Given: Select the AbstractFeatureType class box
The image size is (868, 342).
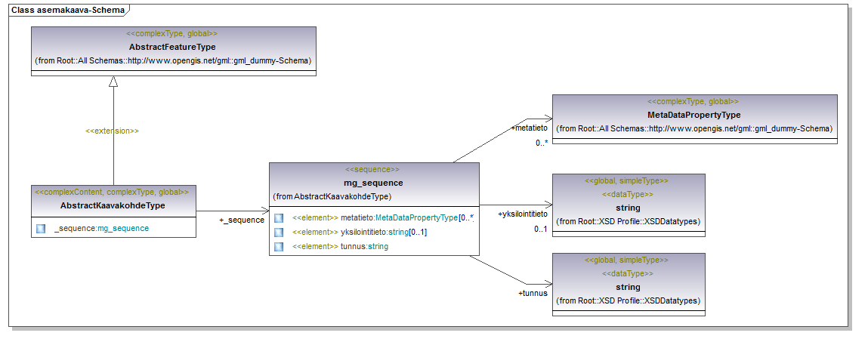Looking at the screenshot, I should pos(174,51).
